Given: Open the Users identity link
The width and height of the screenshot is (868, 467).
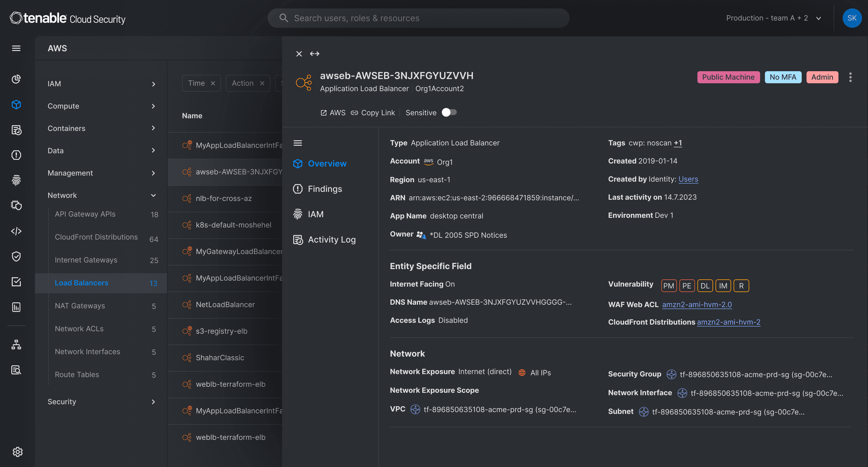Looking at the screenshot, I should 688,179.
